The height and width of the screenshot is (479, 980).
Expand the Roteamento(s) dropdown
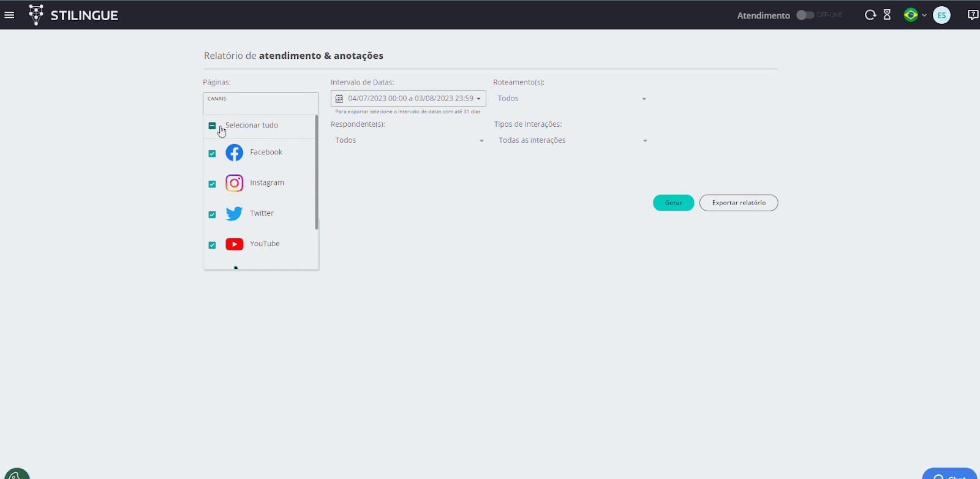[571, 99]
